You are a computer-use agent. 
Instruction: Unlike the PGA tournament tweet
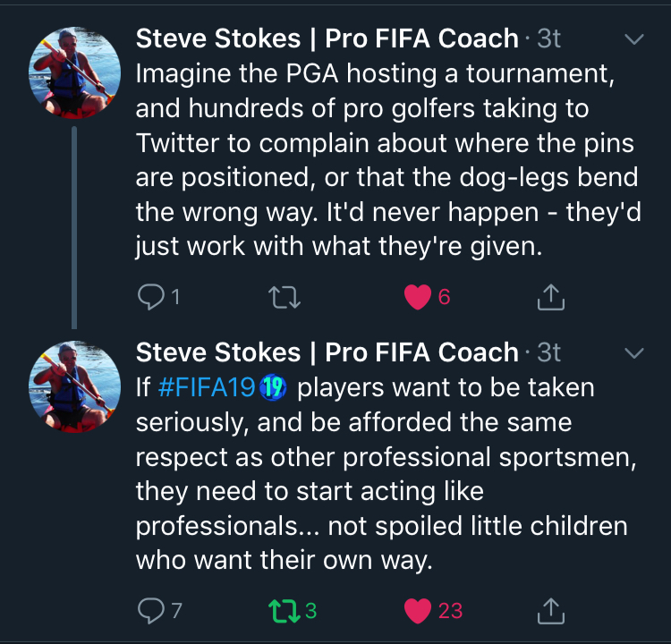(x=417, y=296)
